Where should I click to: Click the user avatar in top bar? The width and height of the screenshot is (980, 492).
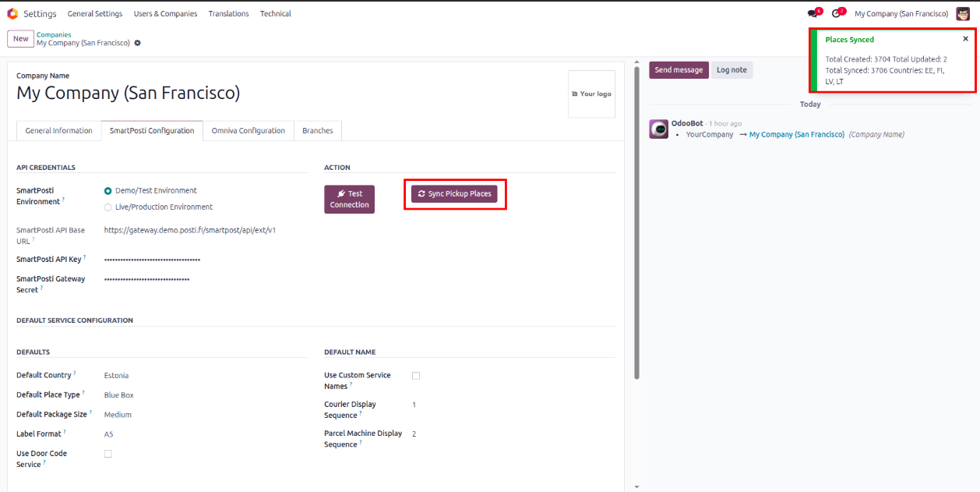pos(963,13)
